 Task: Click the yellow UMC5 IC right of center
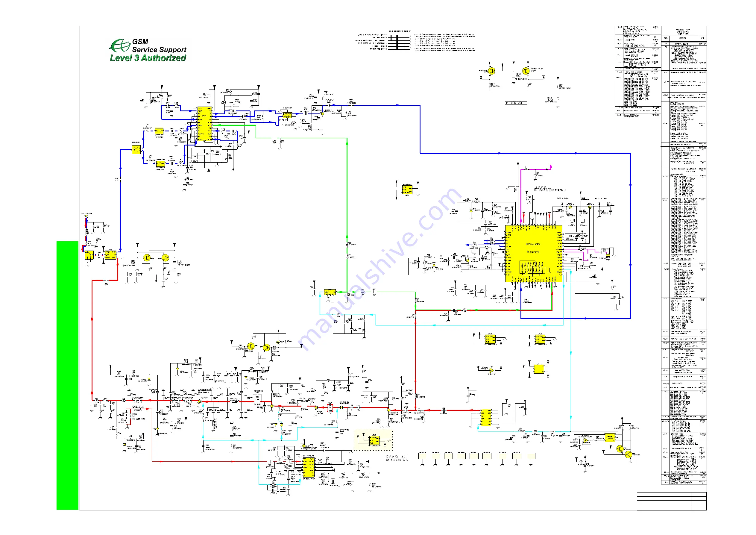[540, 339]
